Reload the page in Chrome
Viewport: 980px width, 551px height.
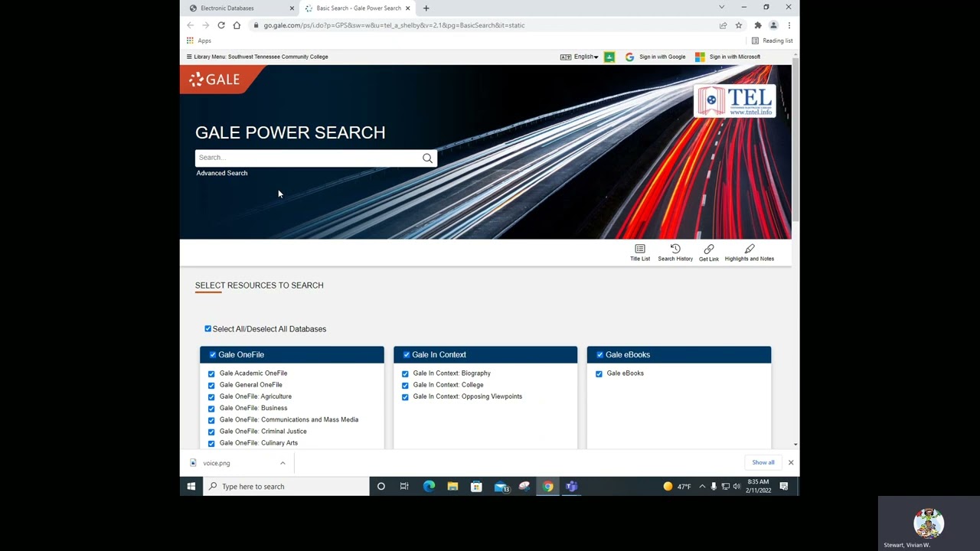221,25
